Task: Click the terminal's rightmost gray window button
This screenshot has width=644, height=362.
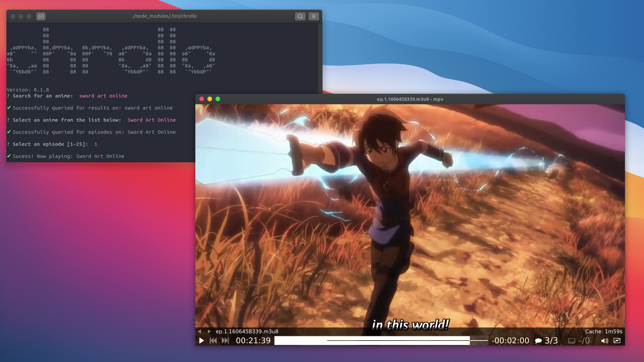Action: click(29, 16)
